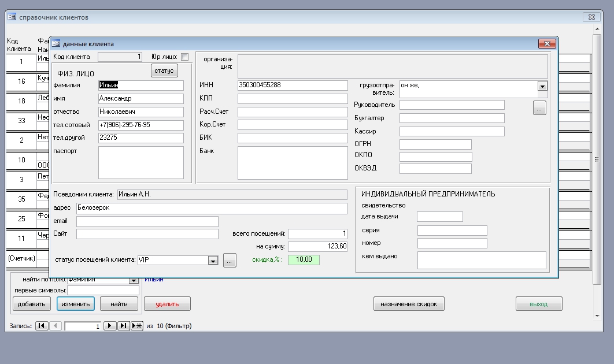Click the отчество field with Николаевич

141,112
